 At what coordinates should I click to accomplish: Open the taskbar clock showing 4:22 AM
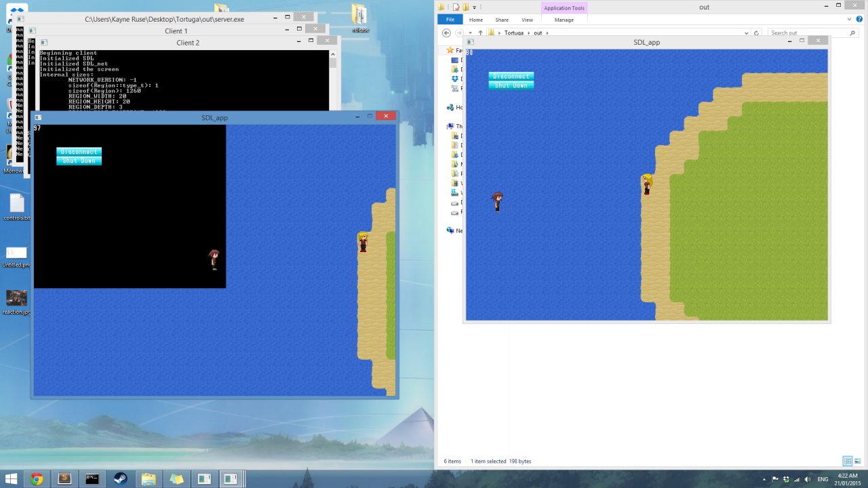[848, 479]
